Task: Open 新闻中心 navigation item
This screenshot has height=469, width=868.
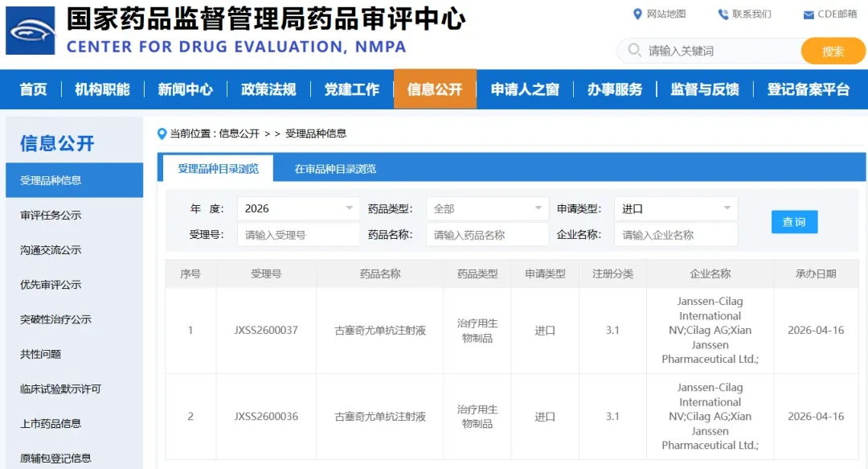Action: [186, 89]
